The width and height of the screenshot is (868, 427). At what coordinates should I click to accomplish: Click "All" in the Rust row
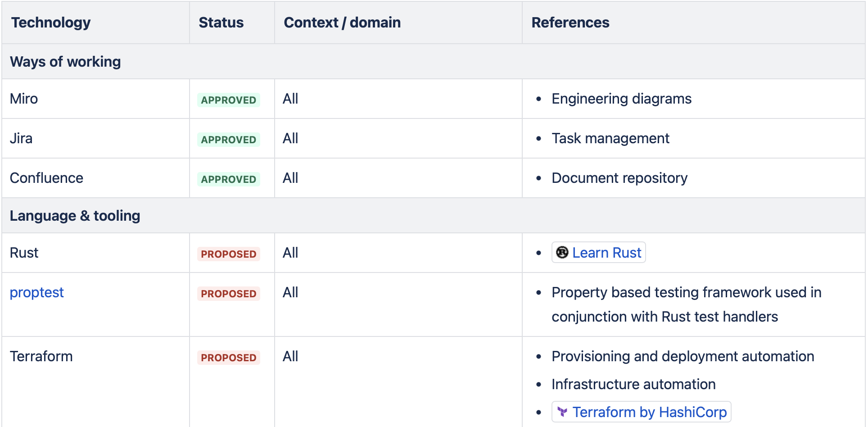290,253
